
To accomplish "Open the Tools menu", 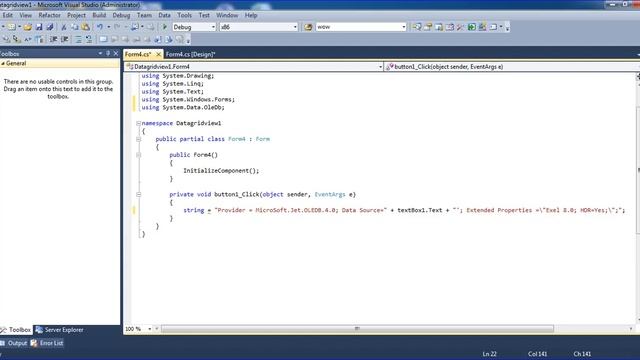I will click(x=184, y=15).
